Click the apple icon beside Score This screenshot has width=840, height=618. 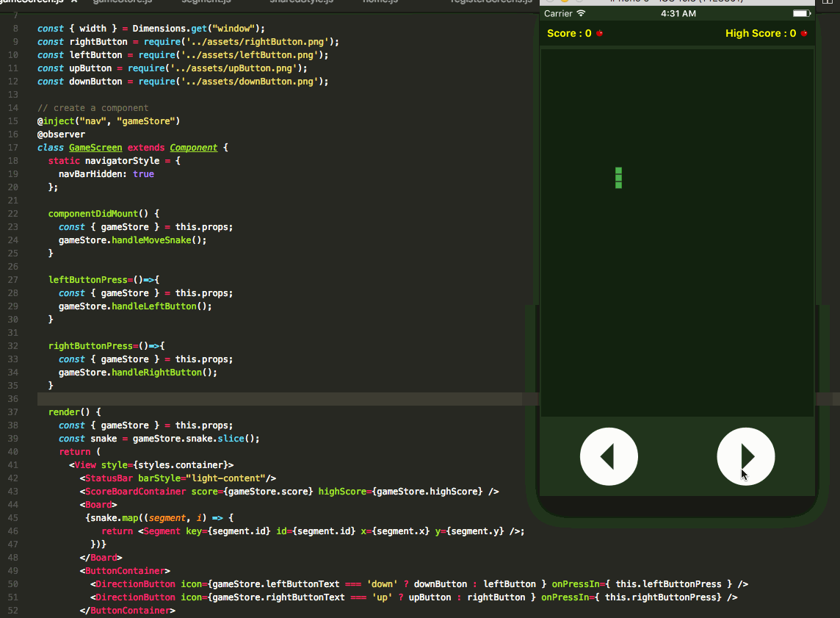pos(599,33)
